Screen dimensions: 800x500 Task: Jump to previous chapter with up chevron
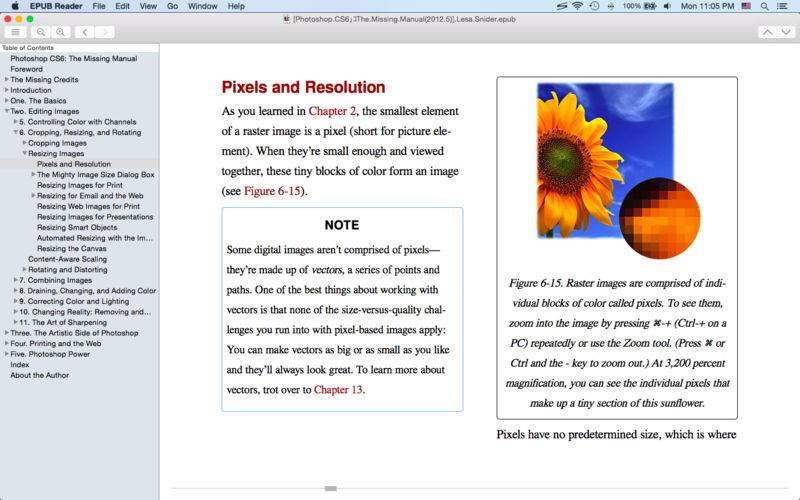(x=767, y=32)
